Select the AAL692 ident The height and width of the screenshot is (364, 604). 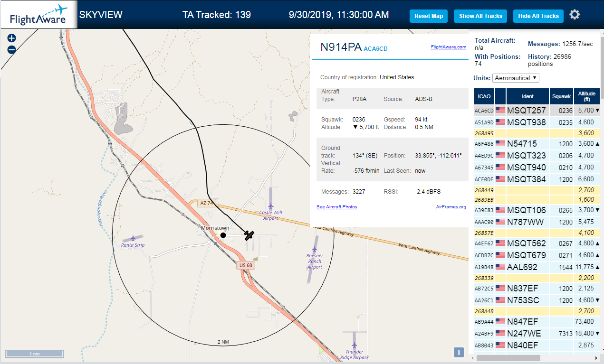[x=522, y=267]
